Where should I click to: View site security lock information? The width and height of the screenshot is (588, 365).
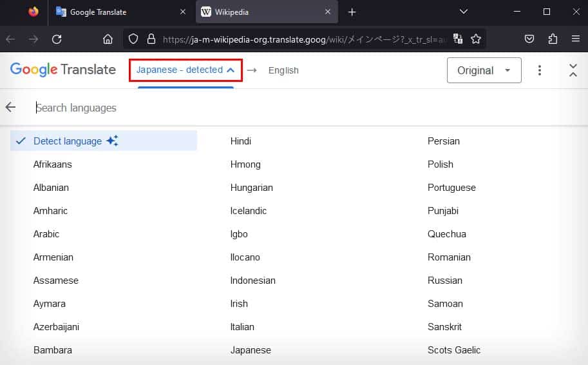(x=151, y=39)
